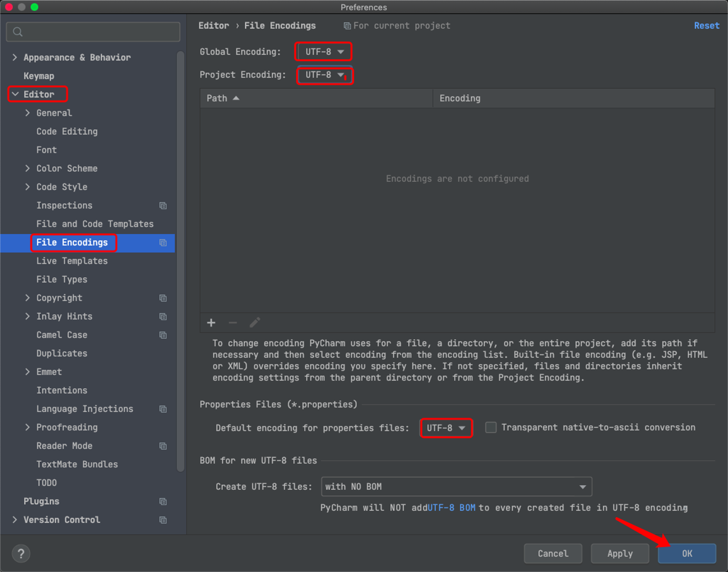
Task: Click project-level icon beside Copyright
Action: click(163, 298)
